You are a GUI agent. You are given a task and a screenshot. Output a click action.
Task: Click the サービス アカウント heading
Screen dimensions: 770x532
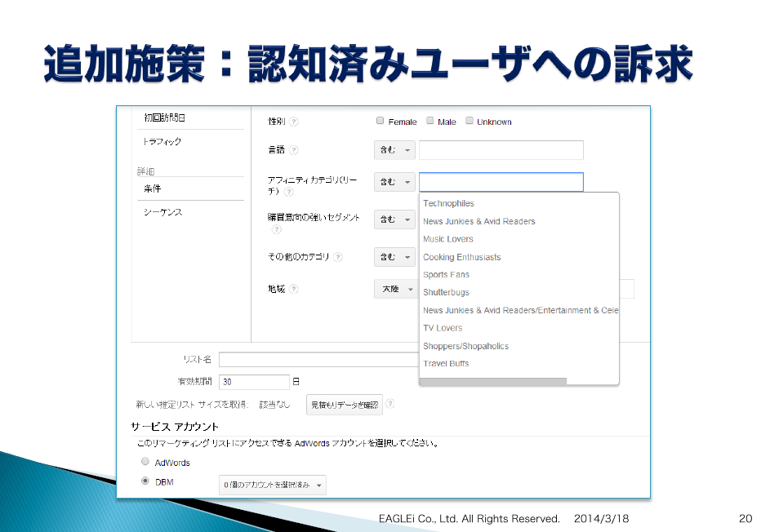(174, 427)
